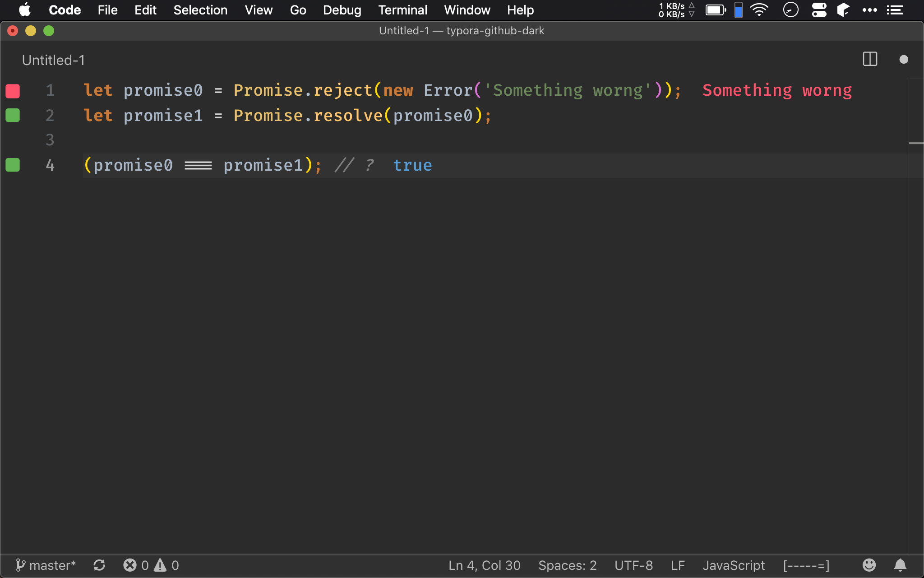Open the Terminal menu
This screenshot has width=924, height=578.
[x=402, y=10]
